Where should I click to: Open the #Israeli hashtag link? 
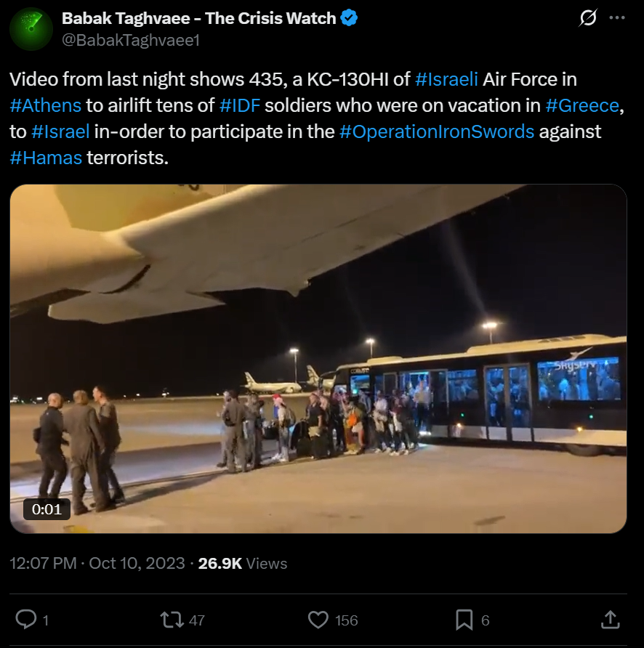(446, 79)
